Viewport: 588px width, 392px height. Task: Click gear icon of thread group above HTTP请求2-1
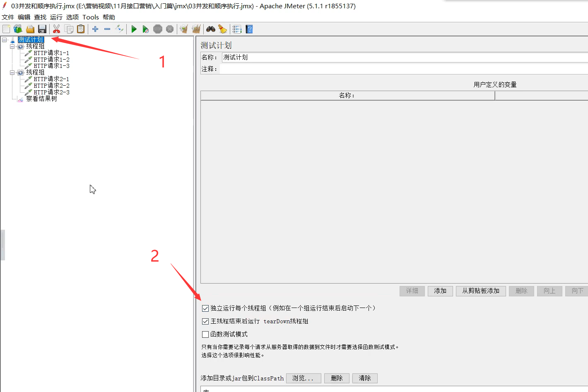point(20,72)
